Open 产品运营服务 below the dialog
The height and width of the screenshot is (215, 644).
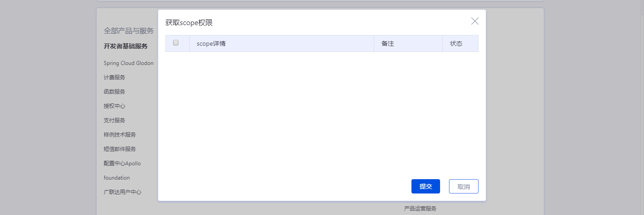click(x=420, y=209)
